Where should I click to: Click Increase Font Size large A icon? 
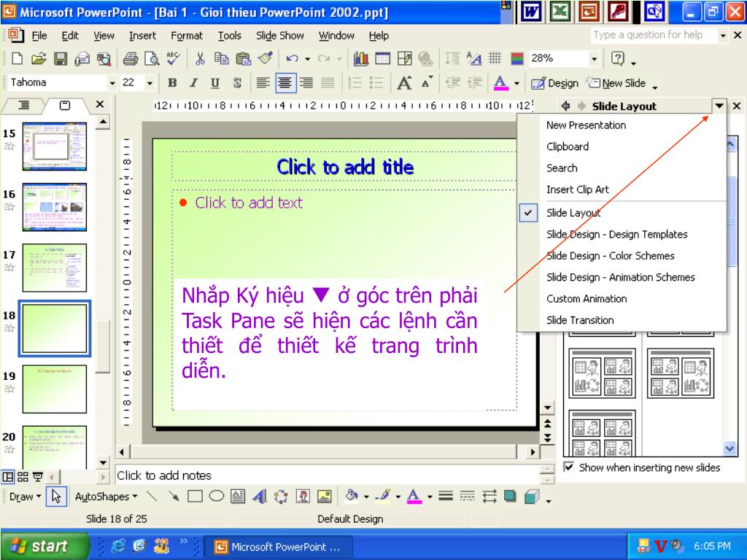pos(404,83)
